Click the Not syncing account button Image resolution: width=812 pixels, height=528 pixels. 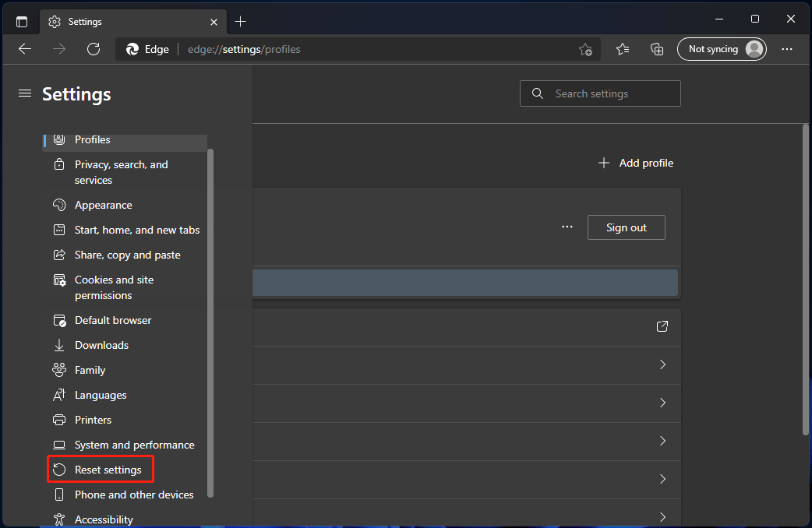(721, 48)
